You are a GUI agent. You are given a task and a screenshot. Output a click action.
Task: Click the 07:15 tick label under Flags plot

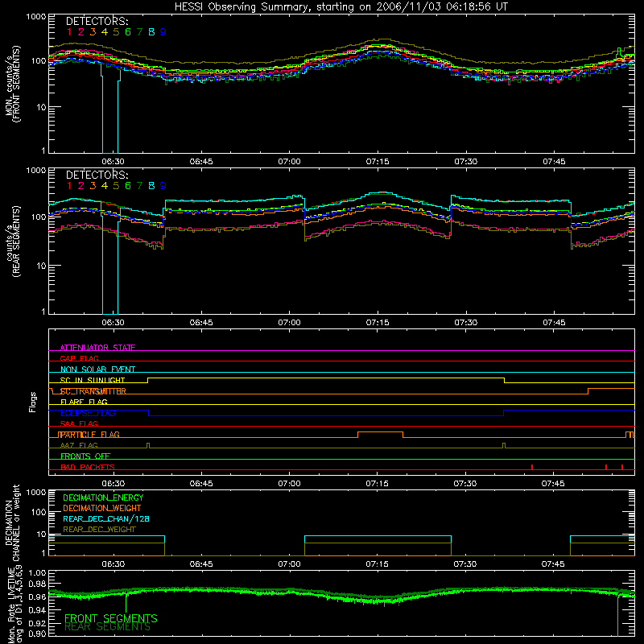pyautogui.click(x=377, y=484)
